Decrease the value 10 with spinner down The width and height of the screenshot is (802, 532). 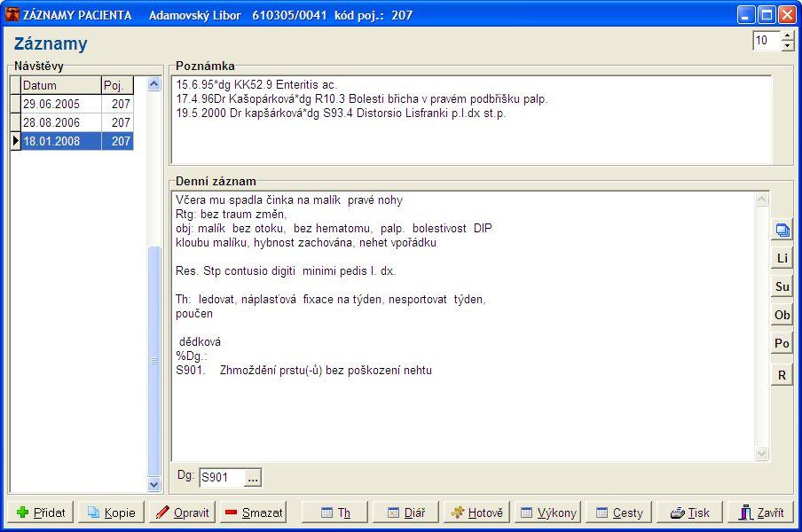tap(788, 45)
